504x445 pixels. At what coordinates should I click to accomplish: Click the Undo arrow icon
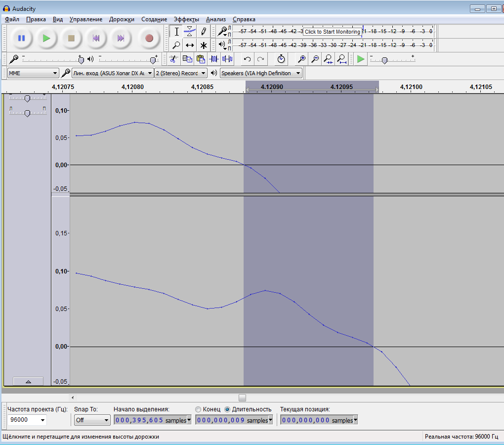(247, 59)
